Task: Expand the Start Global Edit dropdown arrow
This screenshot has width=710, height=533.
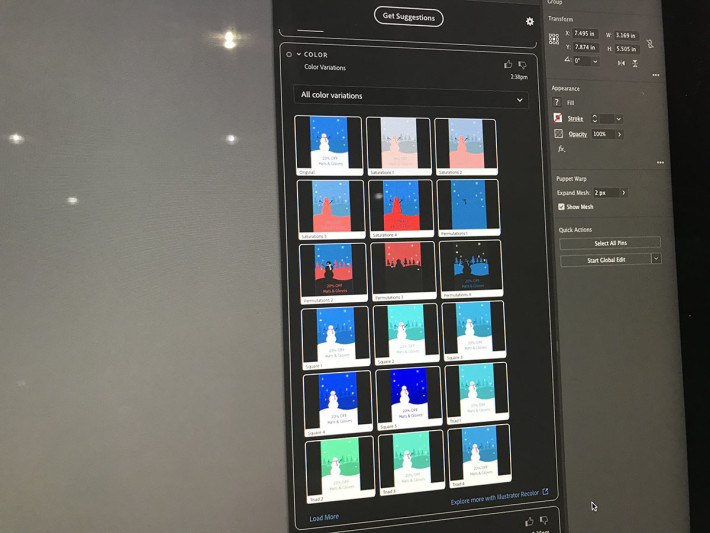Action: pyautogui.click(x=656, y=258)
